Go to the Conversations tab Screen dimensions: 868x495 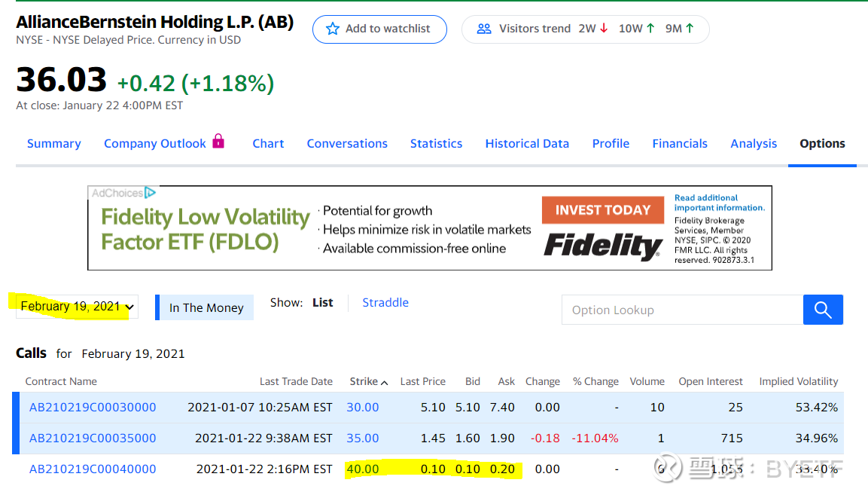pos(347,144)
